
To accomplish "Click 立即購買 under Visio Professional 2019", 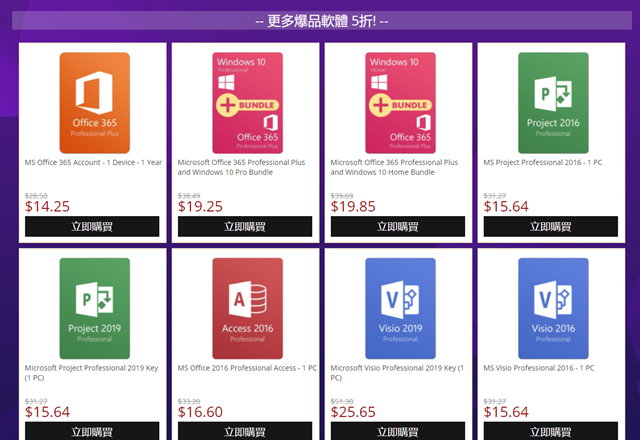I will (x=398, y=431).
